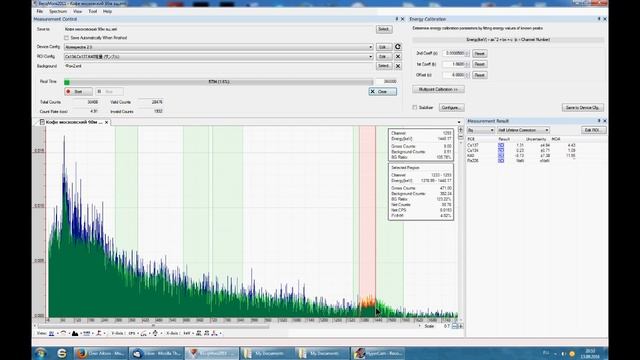
Task: Toggle Save Automatically When Finished checkbox
Action: [x=66, y=38]
